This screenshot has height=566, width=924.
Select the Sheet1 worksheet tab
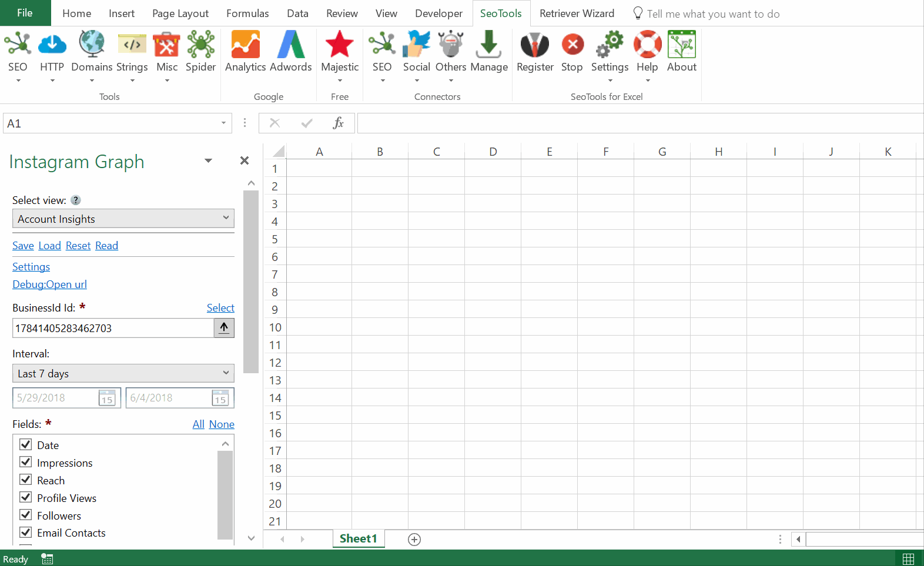coord(359,538)
